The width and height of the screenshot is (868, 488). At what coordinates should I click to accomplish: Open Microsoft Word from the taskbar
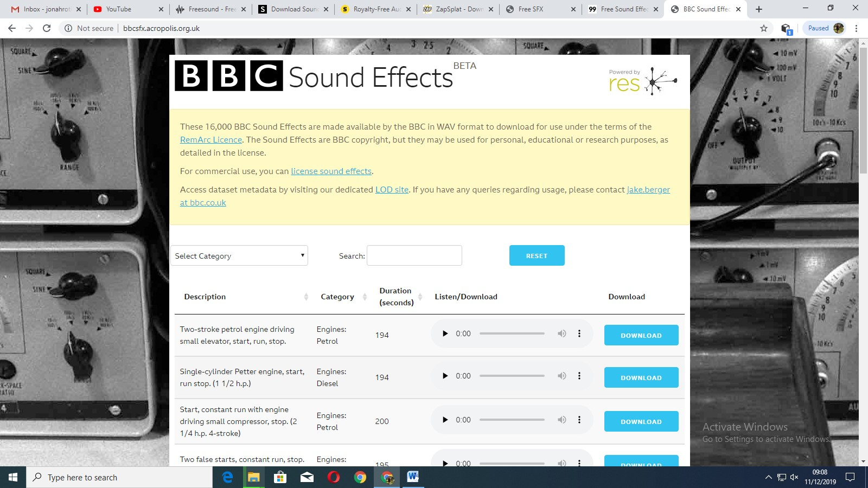click(413, 477)
